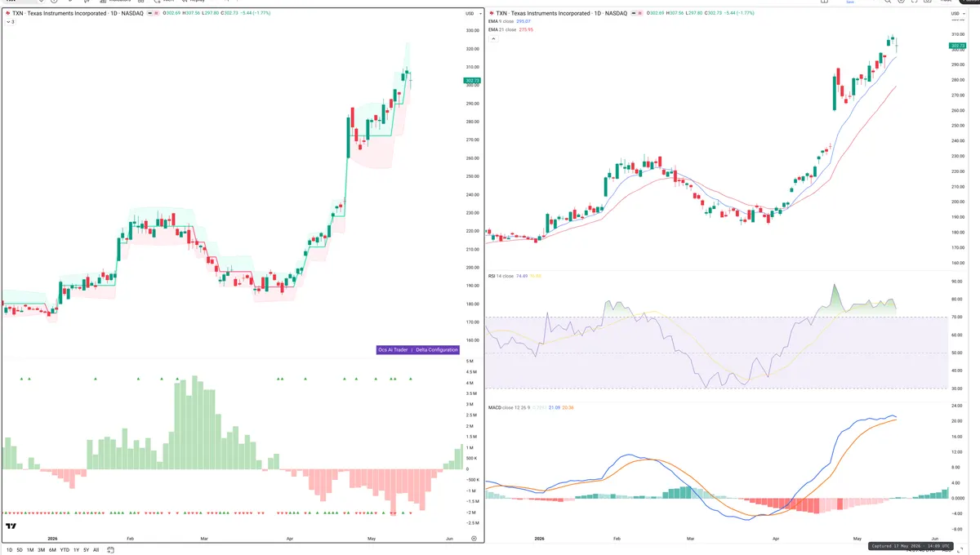Click the 2026 label on left time axis
980x555 pixels.
(x=52, y=539)
